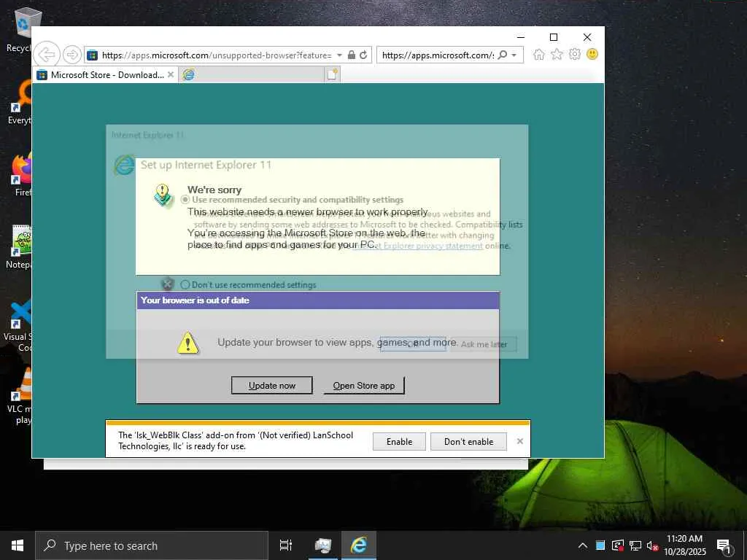Click the browser Forward arrow button
Viewport: 747px width, 560px height.
pos(72,55)
